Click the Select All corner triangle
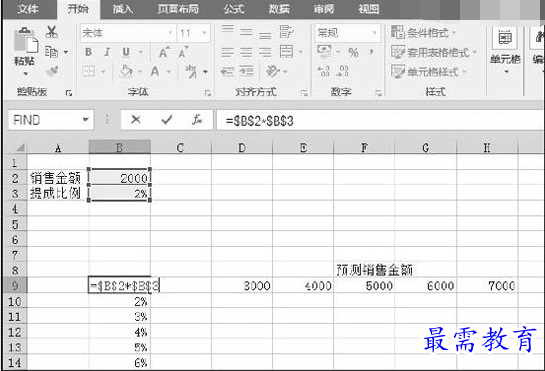 click(20, 147)
